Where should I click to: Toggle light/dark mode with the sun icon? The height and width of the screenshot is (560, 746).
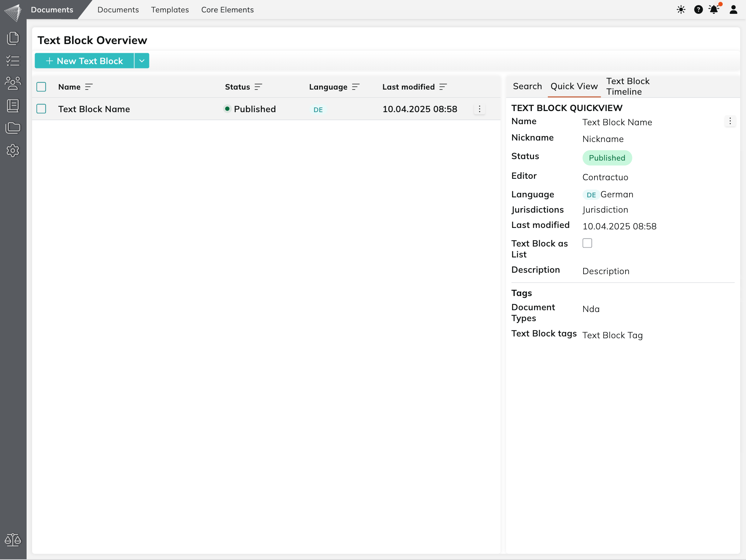[x=681, y=10]
